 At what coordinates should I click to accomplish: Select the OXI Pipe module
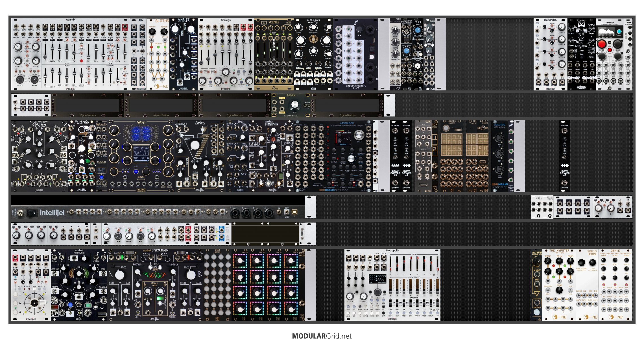tap(423, 156)
